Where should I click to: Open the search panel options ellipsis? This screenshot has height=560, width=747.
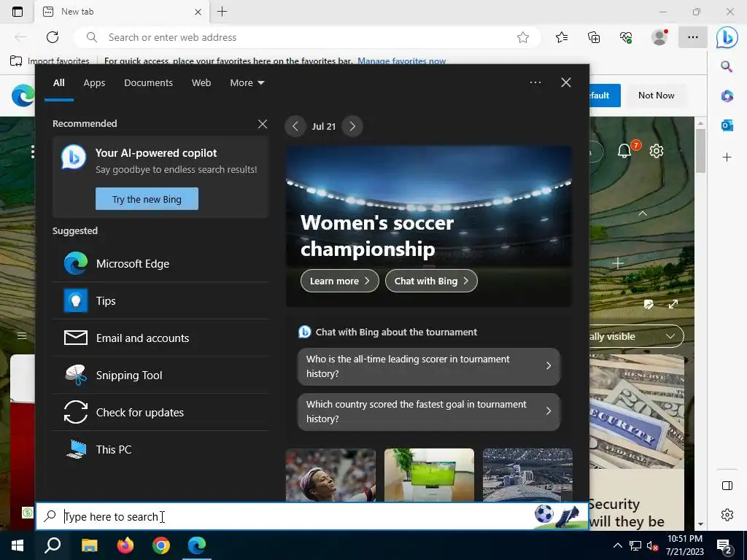(535, 82)
